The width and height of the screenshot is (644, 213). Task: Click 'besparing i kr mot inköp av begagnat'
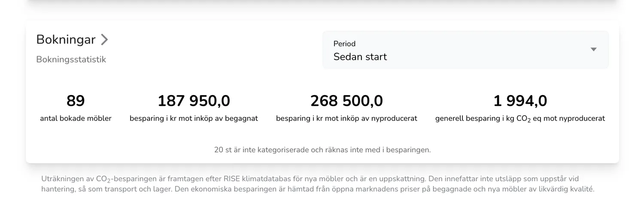(194, 119)
